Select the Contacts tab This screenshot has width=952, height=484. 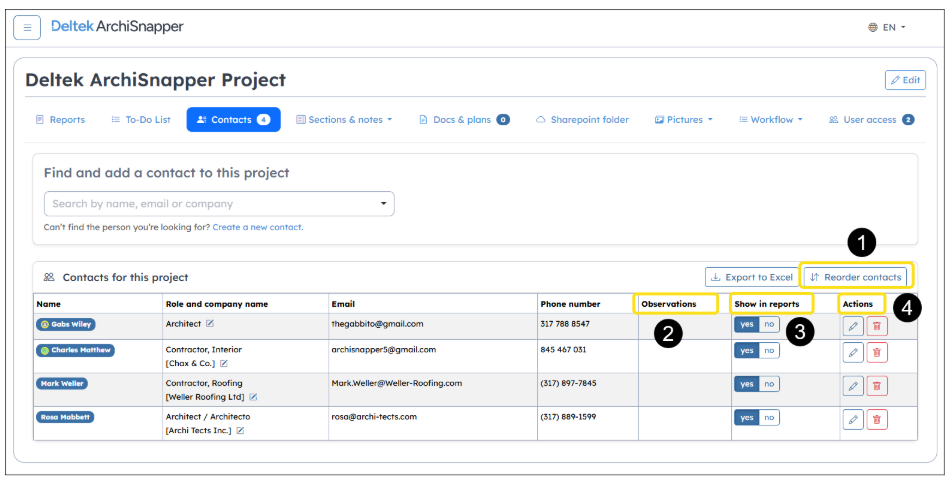pos(233,120)
